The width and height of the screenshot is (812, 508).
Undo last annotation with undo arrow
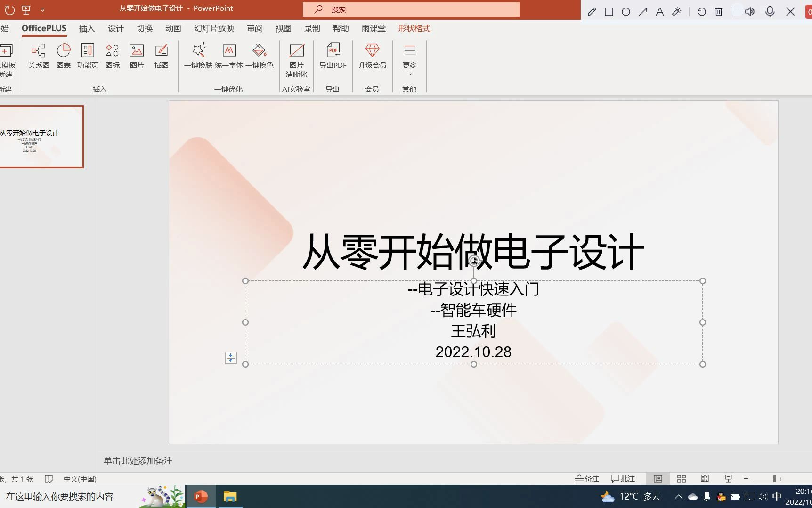coord(702,12)
